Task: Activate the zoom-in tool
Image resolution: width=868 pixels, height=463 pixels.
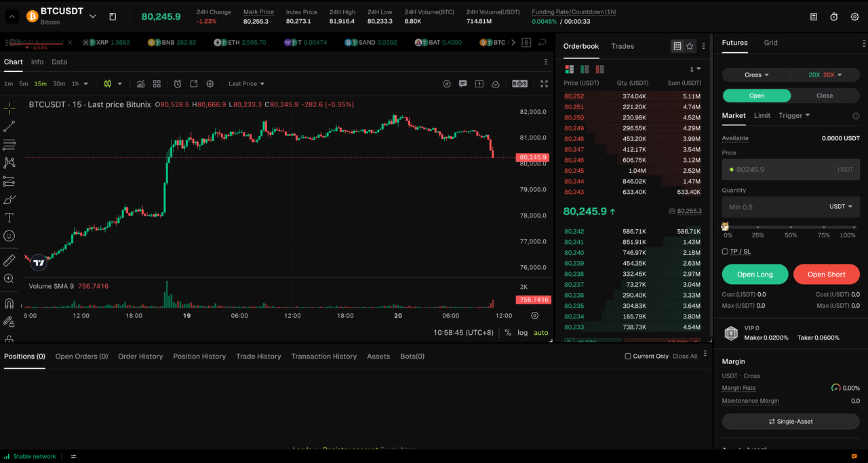Action: [x=9, y=279]
